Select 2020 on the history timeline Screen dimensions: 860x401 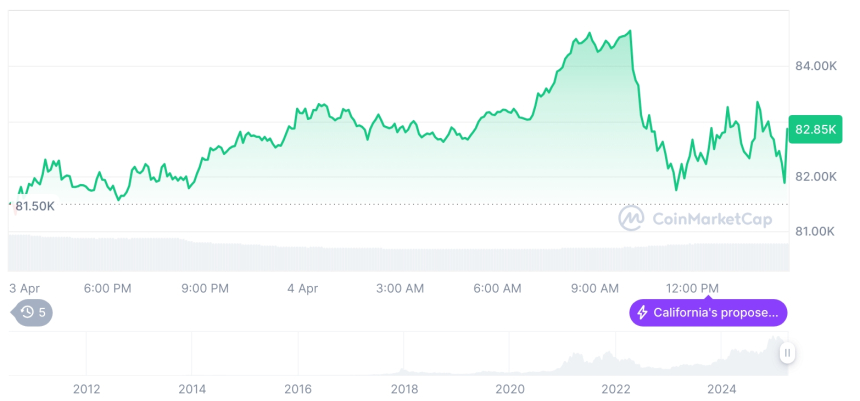[x=510, y=389]
